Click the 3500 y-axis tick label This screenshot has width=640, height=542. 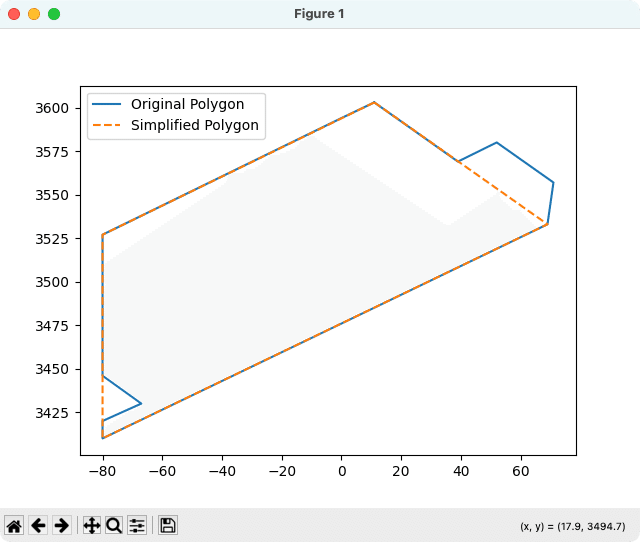tap(52, 282)
